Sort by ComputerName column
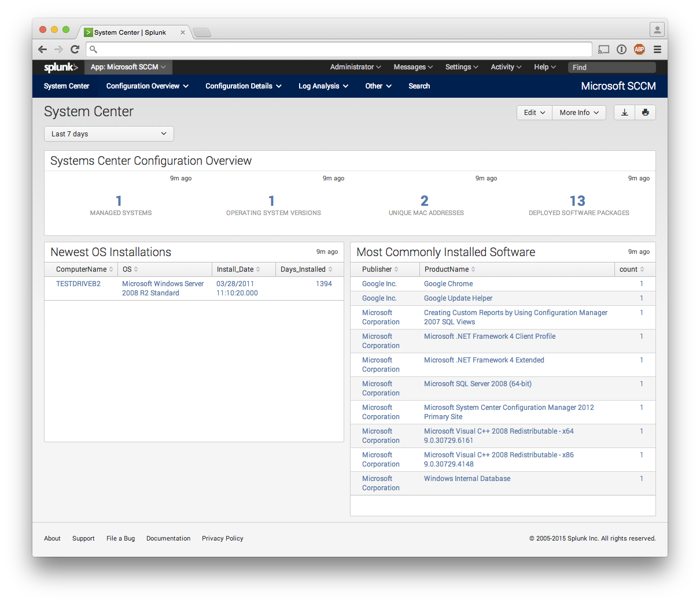 [x=84, y=269]
